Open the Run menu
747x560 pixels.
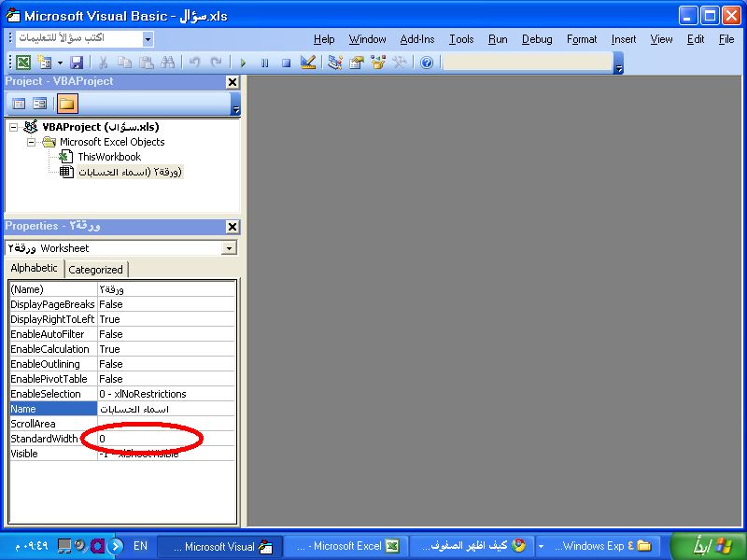[498, 39]
